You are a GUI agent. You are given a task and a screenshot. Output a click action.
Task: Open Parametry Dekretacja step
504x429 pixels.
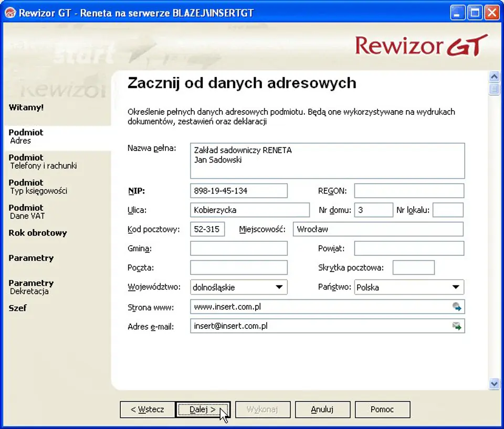31,287
